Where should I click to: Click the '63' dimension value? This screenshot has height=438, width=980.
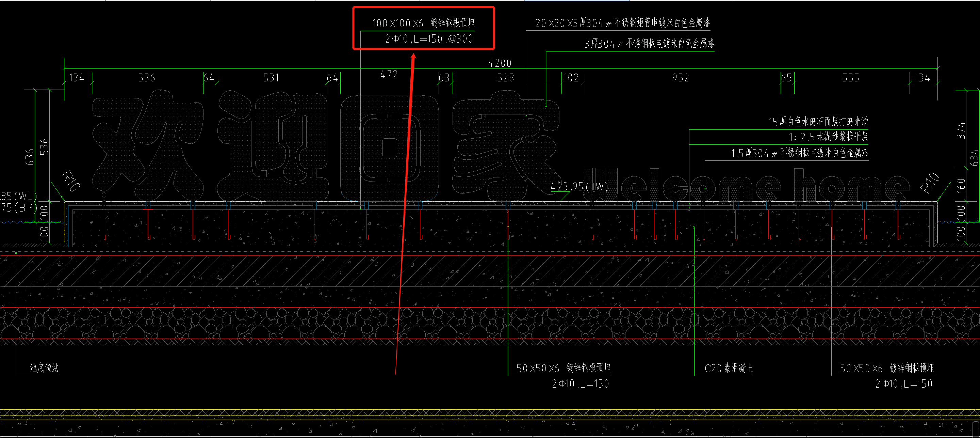tap(444, 78)
